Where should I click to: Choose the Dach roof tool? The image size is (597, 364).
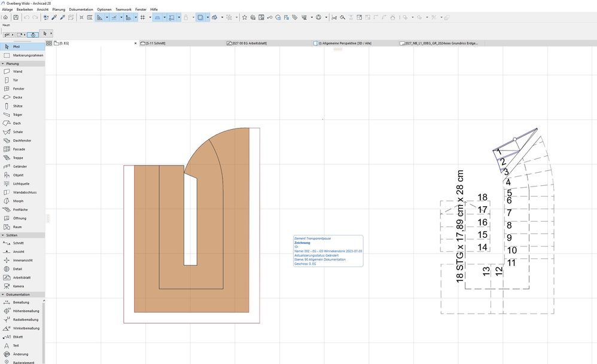(x=17, y=123)
